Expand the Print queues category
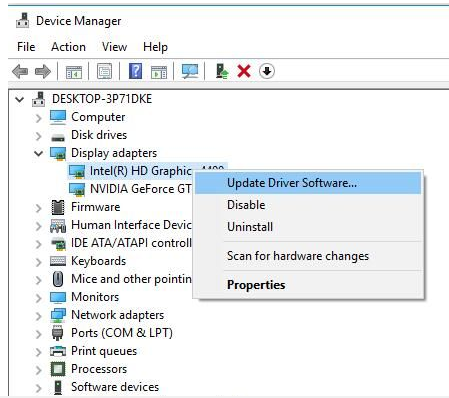Screen dimensions: 449x398 [x=39, y=352]
